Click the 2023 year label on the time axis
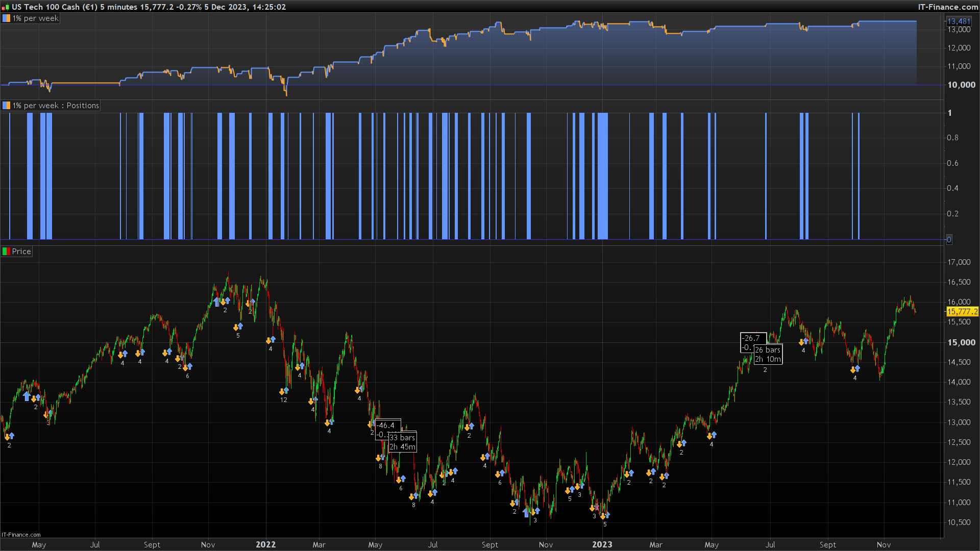This screenshot has width=980, height=551. click(x=602, y=544)
